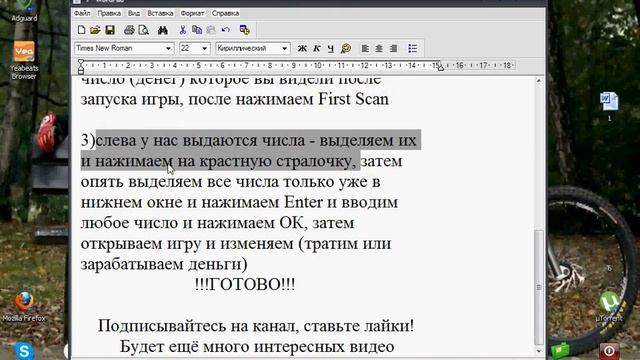Open the Формат menu
The width and height of the screenshot is (640, 360).
click(192, 13)
